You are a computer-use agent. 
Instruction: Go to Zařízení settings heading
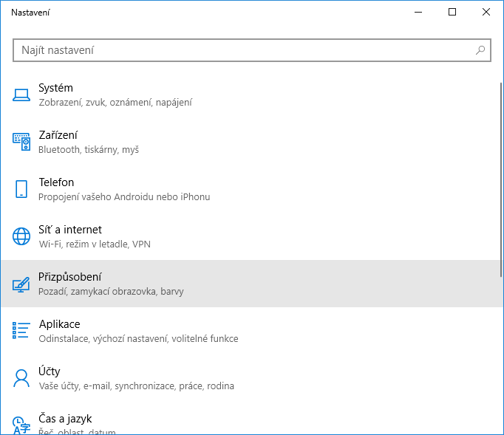[58, 135]
